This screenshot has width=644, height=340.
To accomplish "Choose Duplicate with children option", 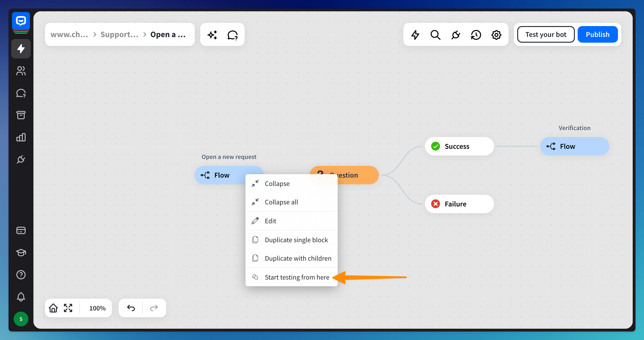I will (x=298, y=258).
